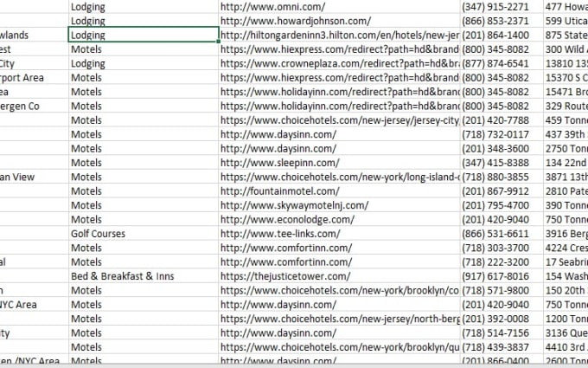Select phone number (201) 867-9912
Viewport: 588px width, 368px height.
pos(502,191)
